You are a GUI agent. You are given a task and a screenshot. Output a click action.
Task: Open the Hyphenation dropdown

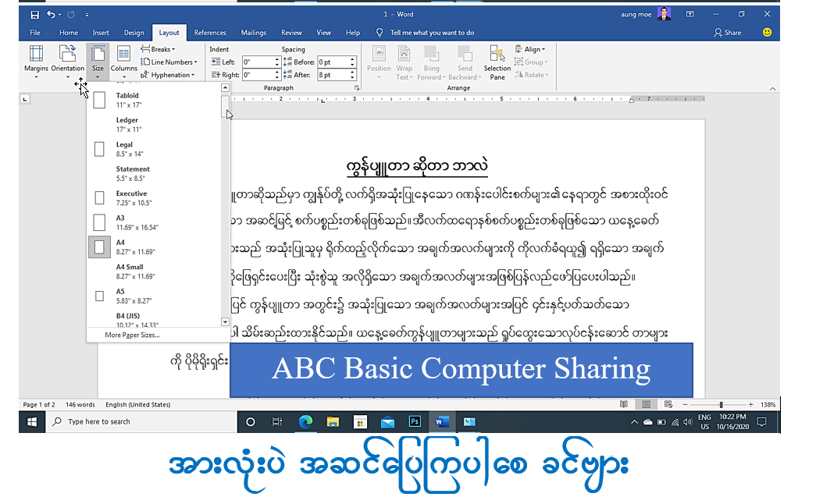pyautogui.click(x=168, y=75)
